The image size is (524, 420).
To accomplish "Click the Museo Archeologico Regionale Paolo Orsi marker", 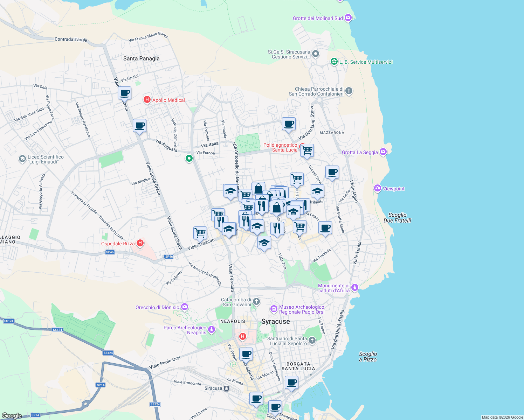I will point(274,309).
